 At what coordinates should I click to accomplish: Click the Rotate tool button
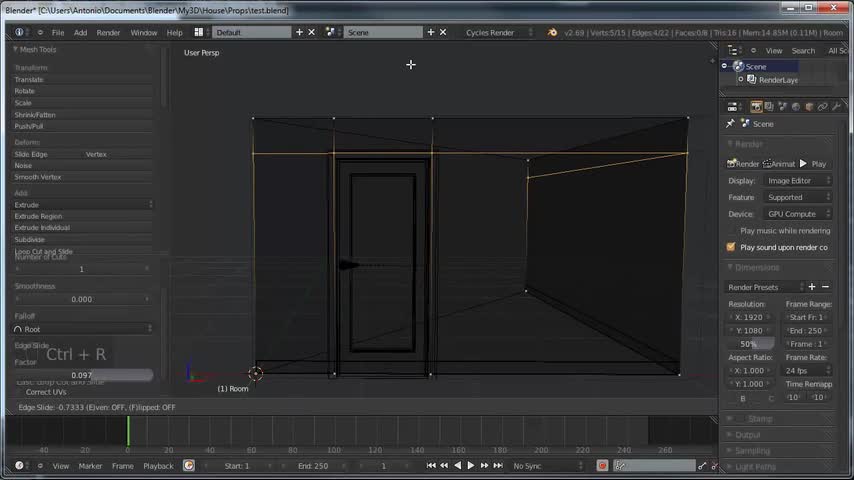[82, 91]
